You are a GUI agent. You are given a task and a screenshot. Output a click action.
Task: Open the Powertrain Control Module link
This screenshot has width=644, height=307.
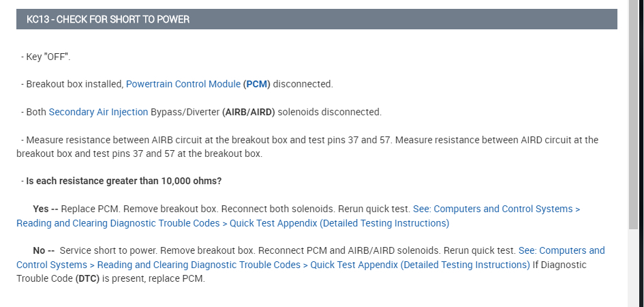point(183,84)
